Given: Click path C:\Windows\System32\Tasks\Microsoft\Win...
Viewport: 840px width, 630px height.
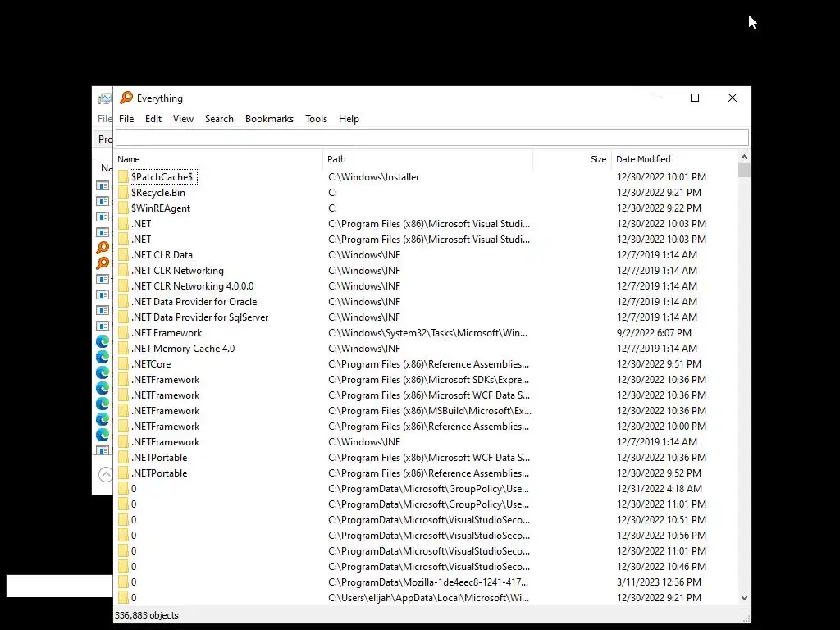Looking at the screenshot, I should 427,333.
